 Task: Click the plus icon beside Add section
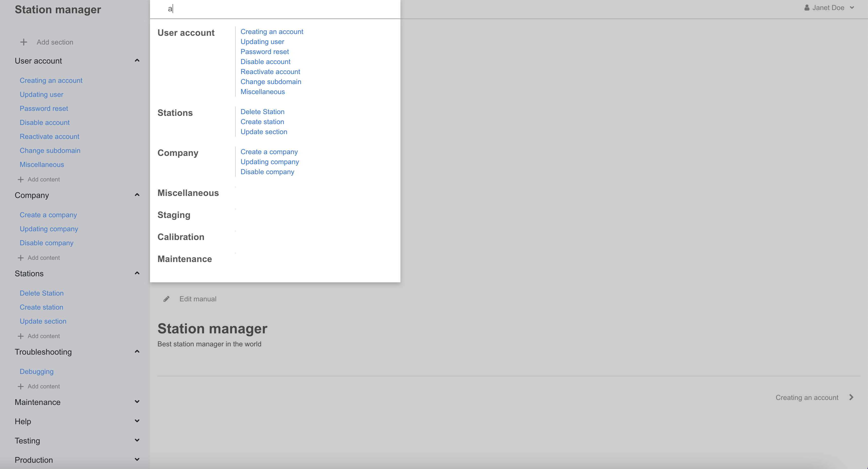(x=24, y=42)
